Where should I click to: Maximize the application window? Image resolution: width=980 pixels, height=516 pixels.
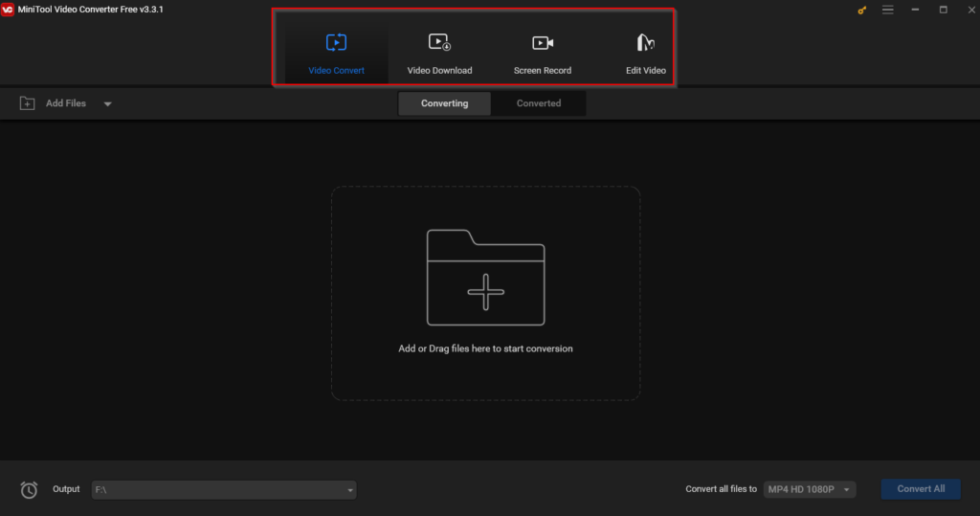coord(943,10)
